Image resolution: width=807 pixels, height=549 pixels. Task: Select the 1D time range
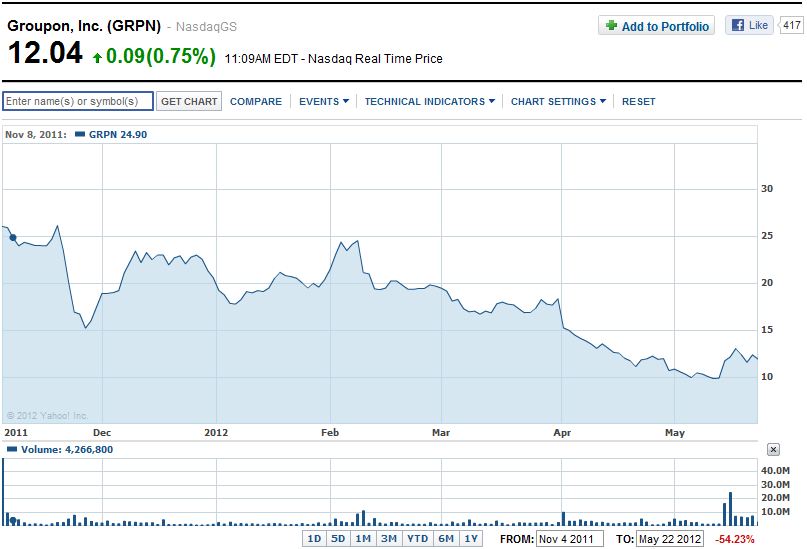tap(314, 538)
